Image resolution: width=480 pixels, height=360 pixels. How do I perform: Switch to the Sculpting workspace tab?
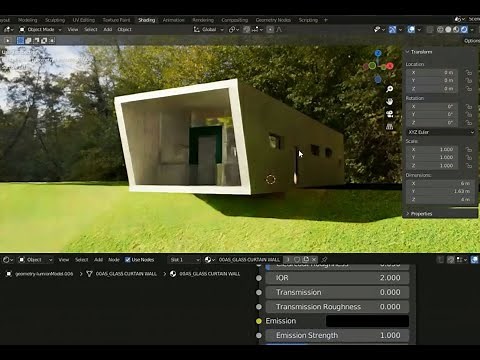tap(55, 20)
